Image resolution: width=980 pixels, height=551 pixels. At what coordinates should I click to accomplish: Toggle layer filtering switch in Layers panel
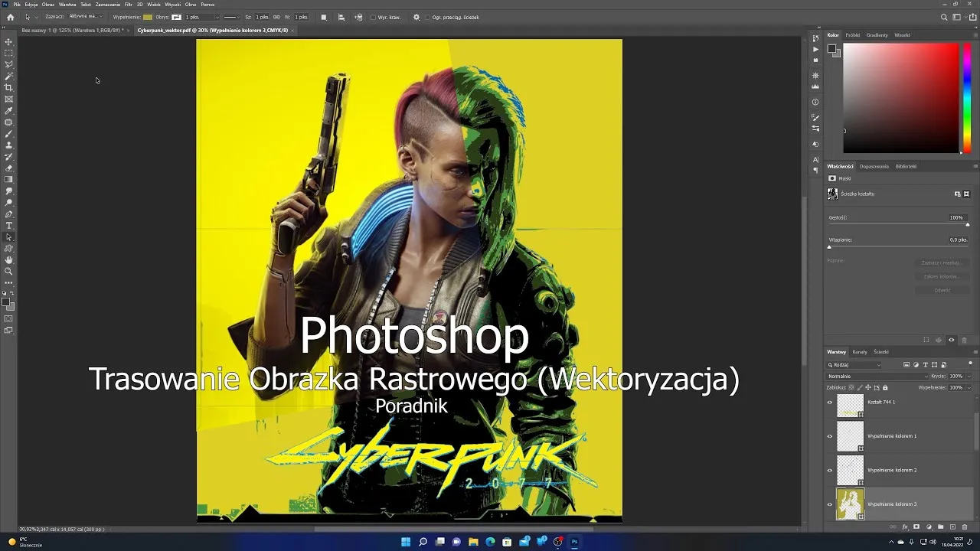click(970, 364)
